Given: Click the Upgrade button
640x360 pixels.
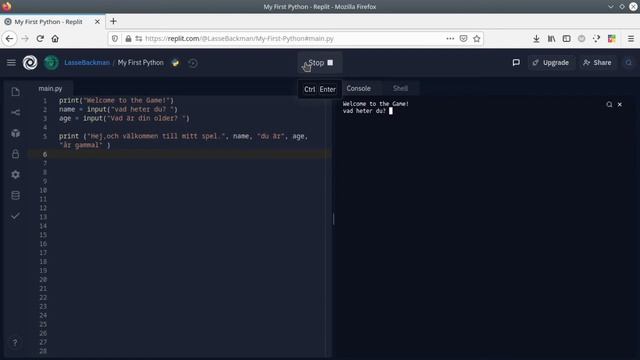Looking at the screenshot, I should 551,62.
